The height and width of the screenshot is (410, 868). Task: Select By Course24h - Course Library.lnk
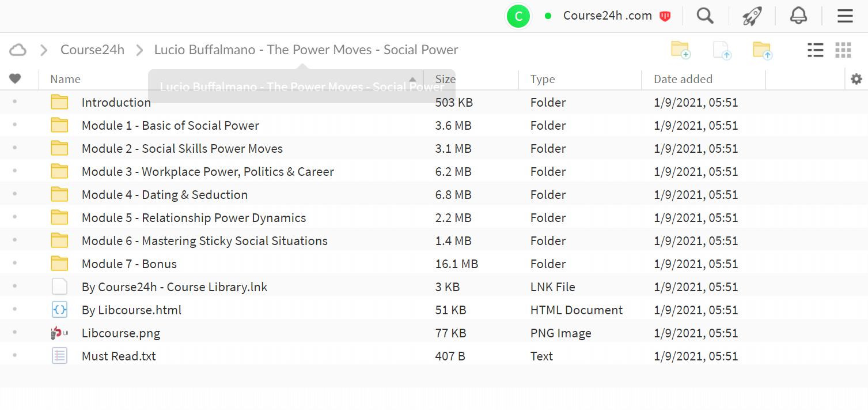click(175, 287)
